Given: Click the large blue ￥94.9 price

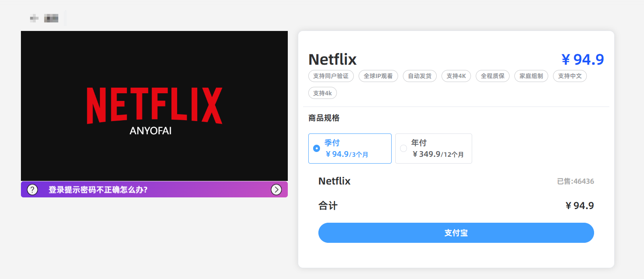Looking at the screenshot, I should (582, 59).
